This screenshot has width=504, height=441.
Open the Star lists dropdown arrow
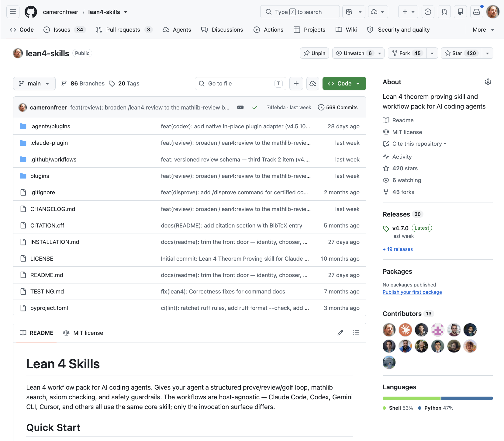[487, 53]
